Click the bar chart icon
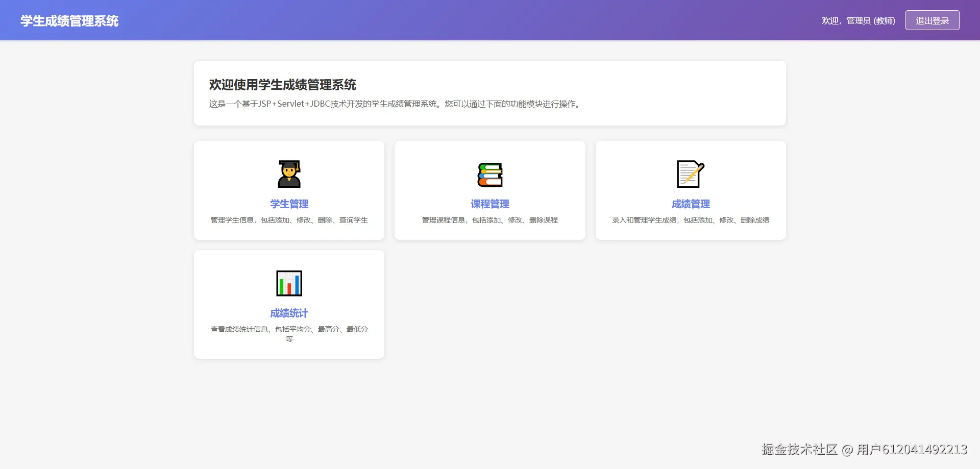The height and width of the screenshot is (469, 980). (289, 283)
